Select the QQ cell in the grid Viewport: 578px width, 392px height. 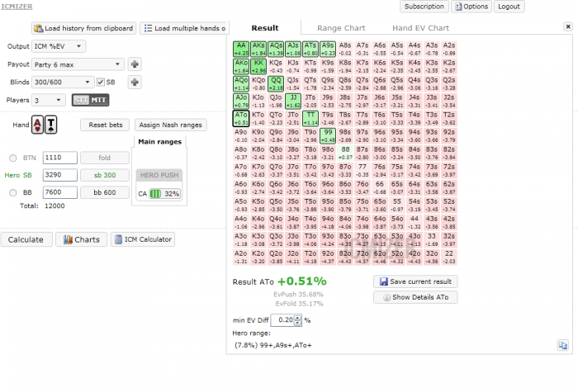[x=276, y=83]
